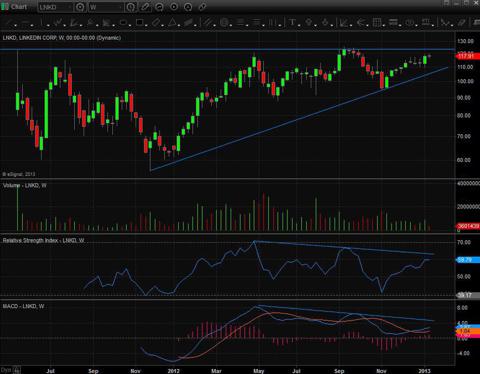Select the rectangle drawing tool
The width and height of the screenshot is (480, 374).
pyautogui.click(x=139, y=22)
